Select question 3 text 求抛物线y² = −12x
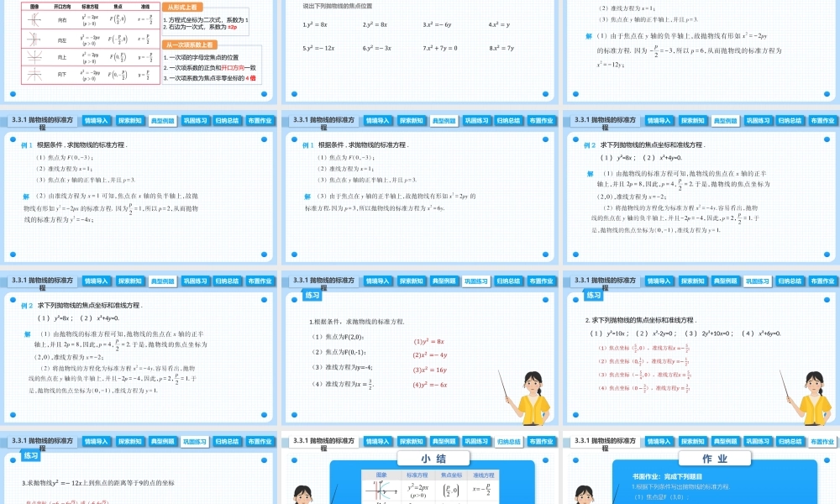Screen dimensions: 840x504 (98, 482)
